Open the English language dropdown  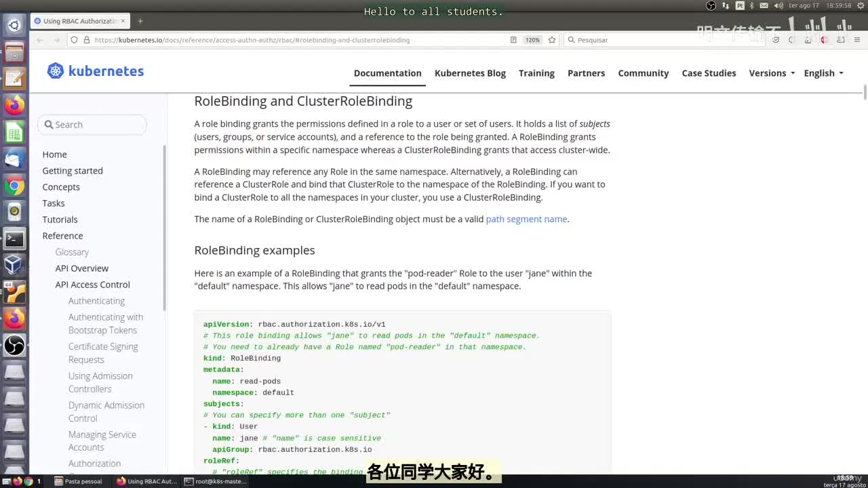tap(823, 73)
